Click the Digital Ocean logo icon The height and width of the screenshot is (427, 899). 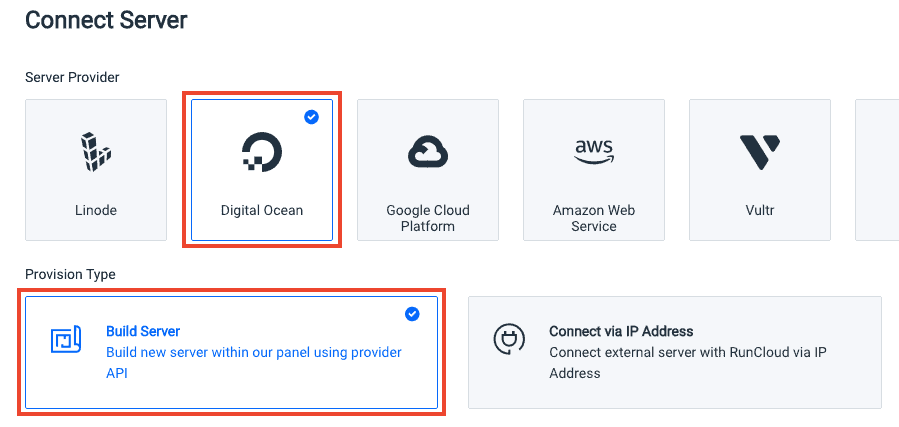[x=261, y=152]
